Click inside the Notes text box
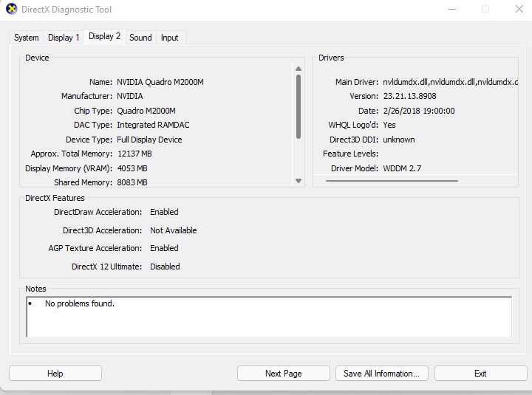 click(269, 317)
